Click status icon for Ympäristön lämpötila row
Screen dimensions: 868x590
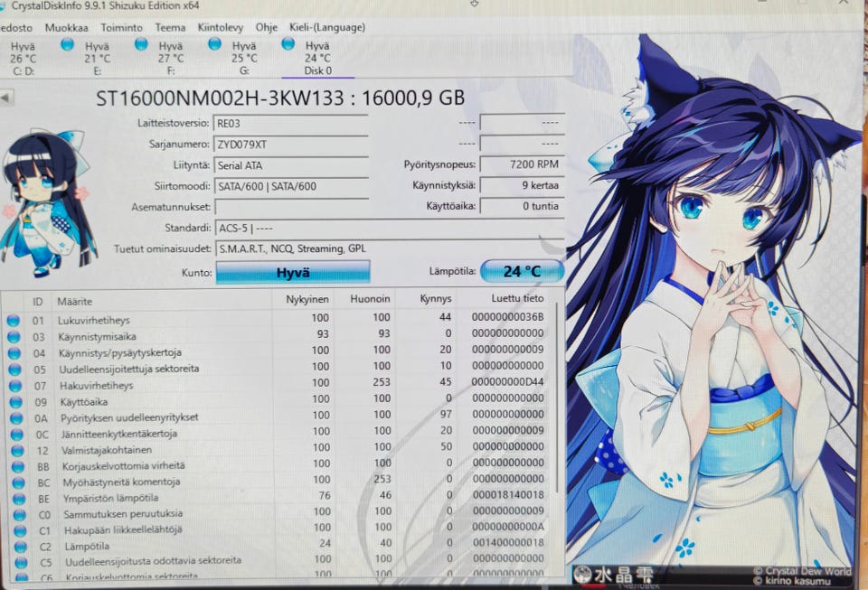click(x=19, y=499)
